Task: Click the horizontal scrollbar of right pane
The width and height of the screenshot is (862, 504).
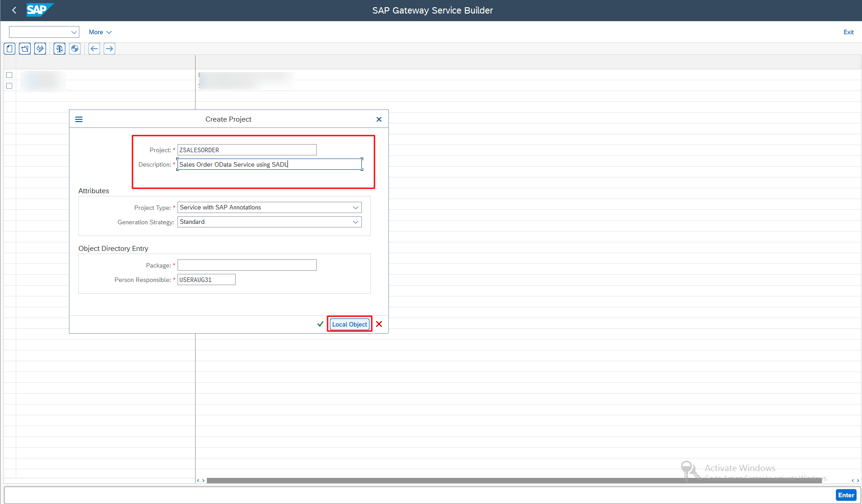Action: coord(514,481)
